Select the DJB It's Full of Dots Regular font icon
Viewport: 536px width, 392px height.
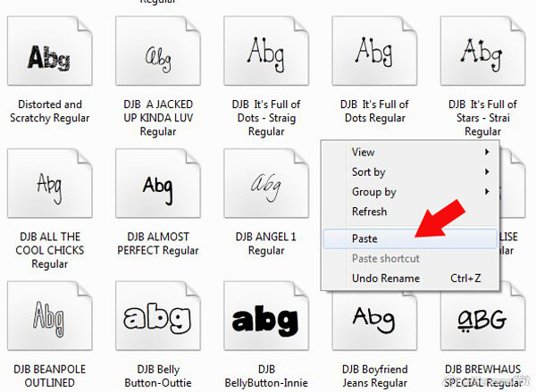[374, 51]
